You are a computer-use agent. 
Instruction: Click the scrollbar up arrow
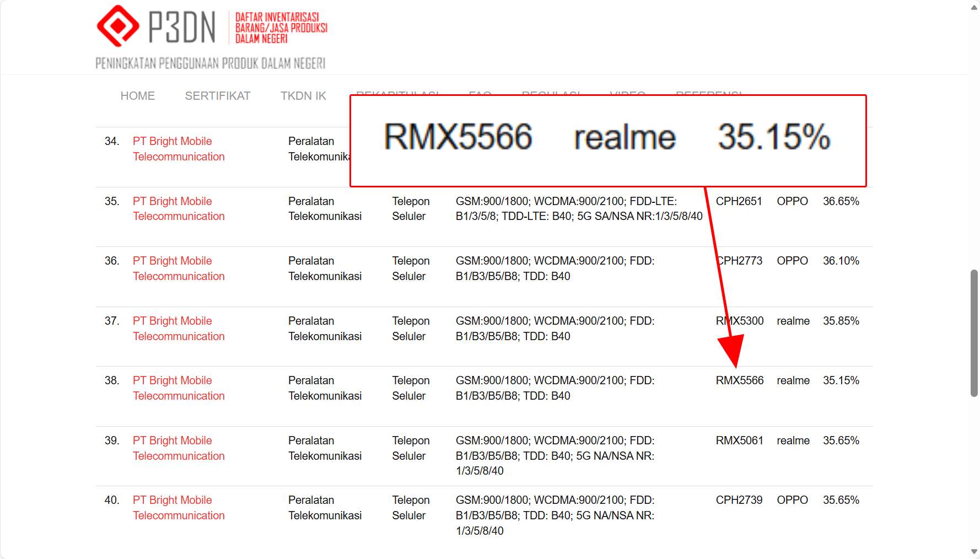(x=974, y=8)
